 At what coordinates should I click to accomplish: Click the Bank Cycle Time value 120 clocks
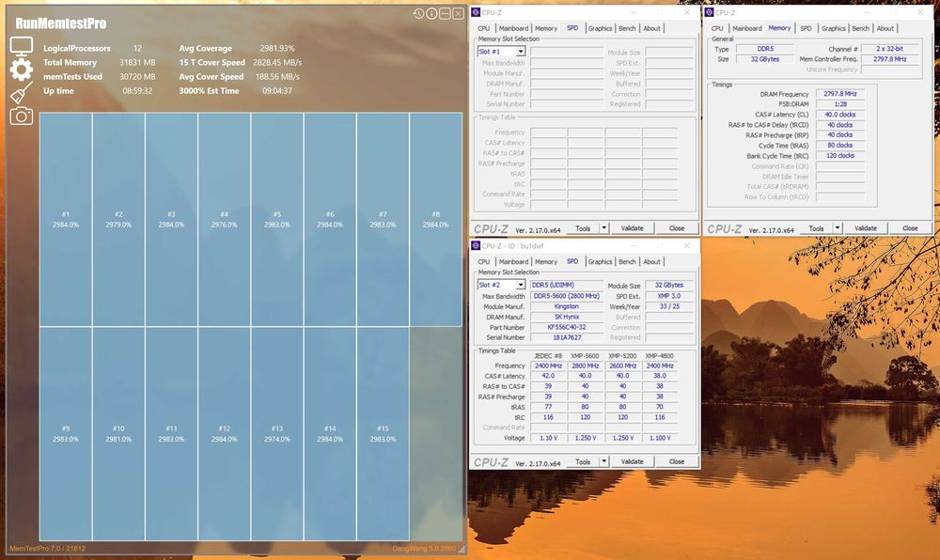(x=839, y=156)
